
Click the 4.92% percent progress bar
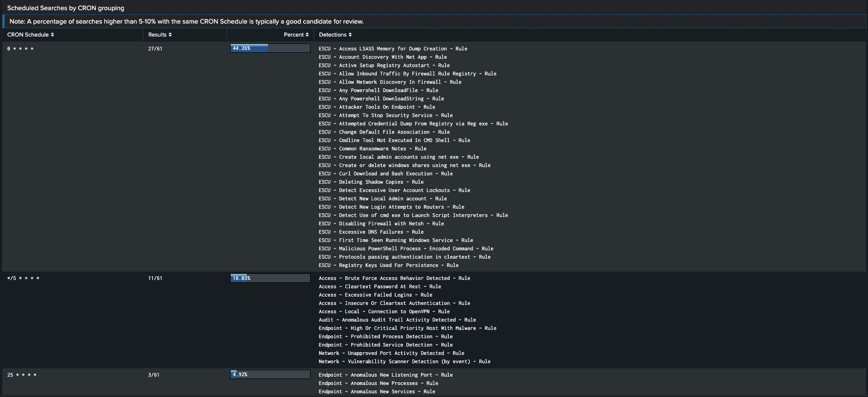pos(270,374)
